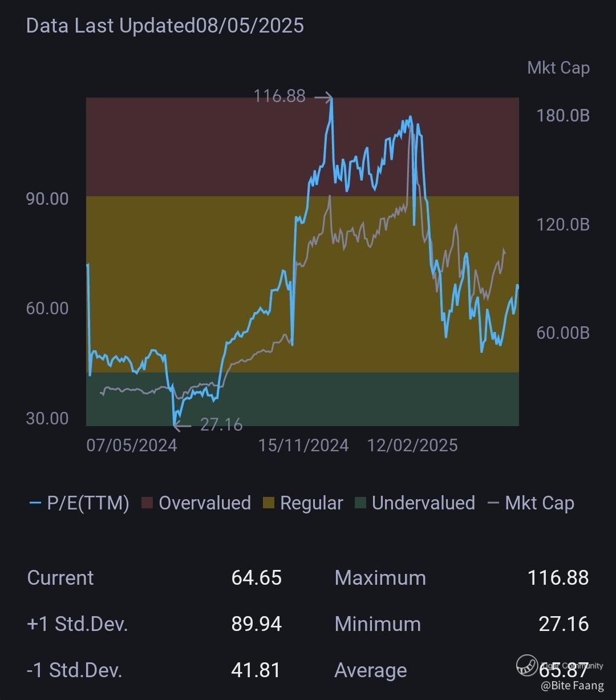This screenshot has width=616, height=700.
Task: Select the 15/11/2024 date on the x-axis
Action: (303, 445)
